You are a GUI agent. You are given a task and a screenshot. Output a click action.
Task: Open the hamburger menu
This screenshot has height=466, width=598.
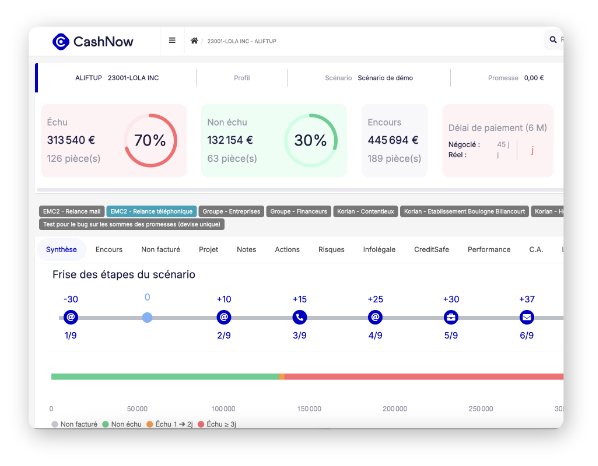172,40
